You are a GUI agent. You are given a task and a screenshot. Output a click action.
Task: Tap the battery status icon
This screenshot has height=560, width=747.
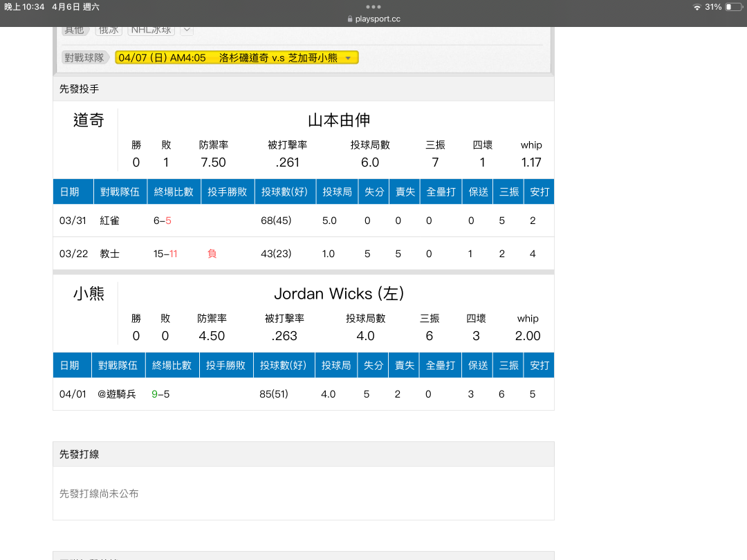click(734, 7)
